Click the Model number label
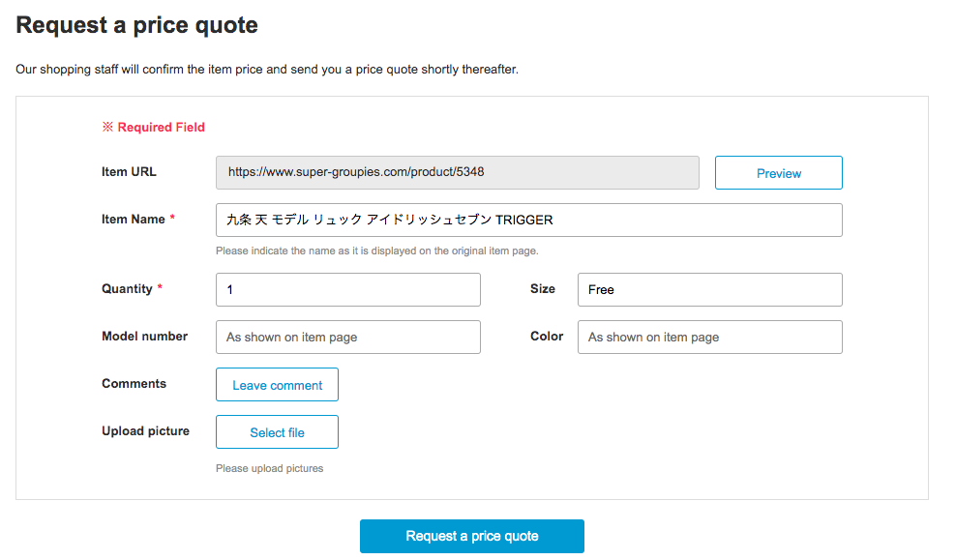This screenshot has height=560, width=956. click(145, 337)
